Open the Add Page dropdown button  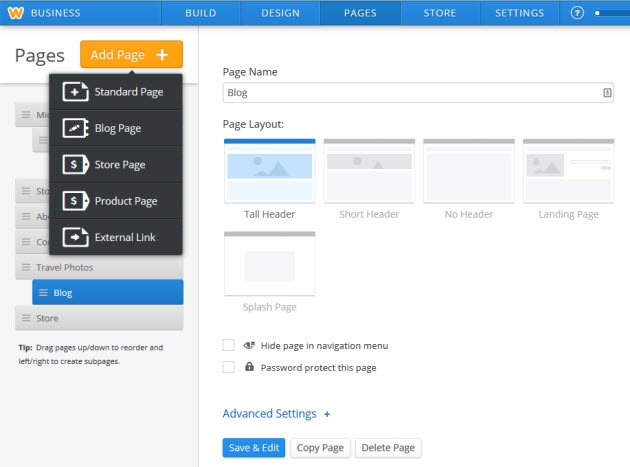coord(131,54)
